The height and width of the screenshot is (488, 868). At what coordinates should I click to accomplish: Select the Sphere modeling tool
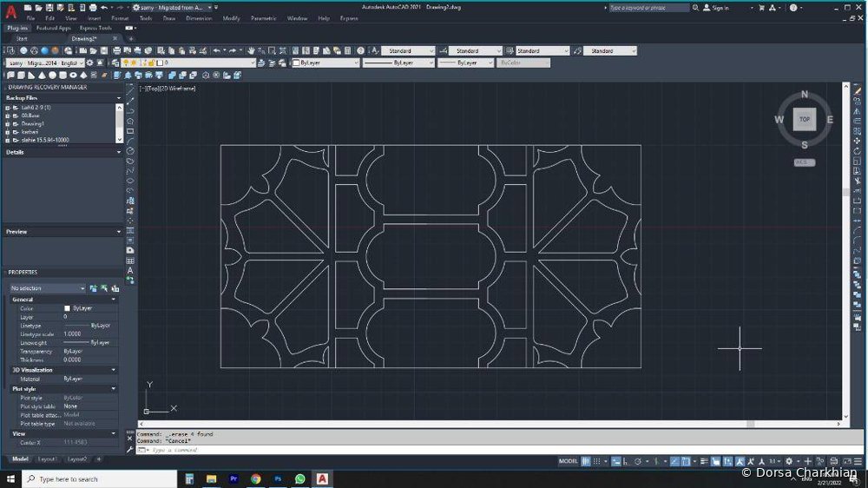(x=52, y=76)
